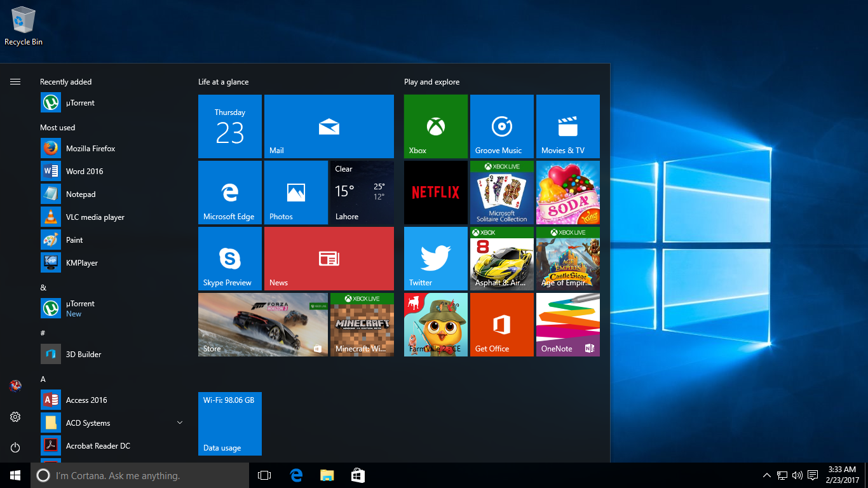Open the News tile
Viewport: 868px width, 488px height.
click(329, 259)
